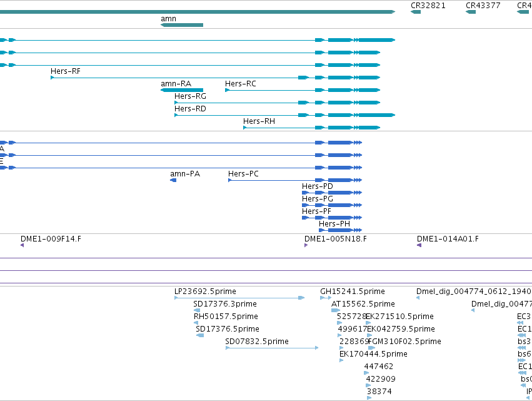The image size is (532, 401).
Task: Click the SD17376.5prime arrow glyph
Action: [x=200, y=335]
